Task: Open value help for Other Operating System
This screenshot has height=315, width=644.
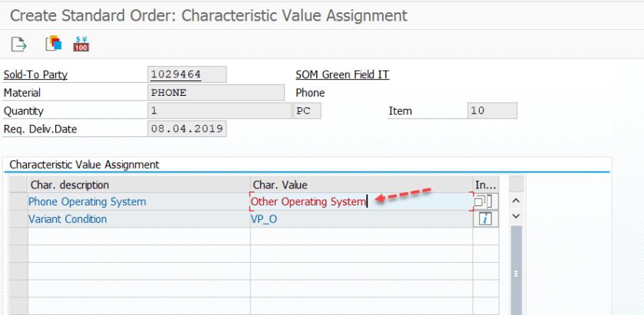Action: tap(484, 202)
